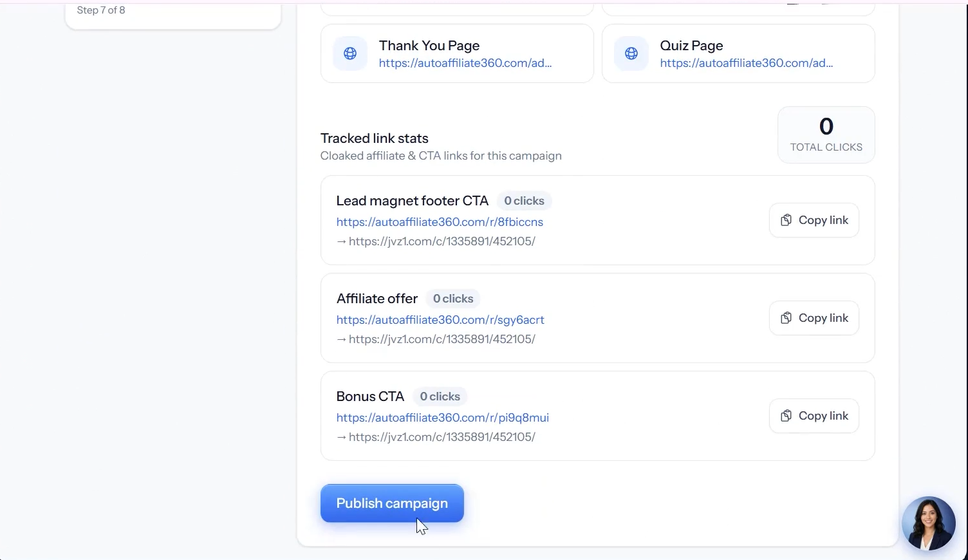
Task: Click the Affiliate offer title
Action: click(x=377, y=299)
